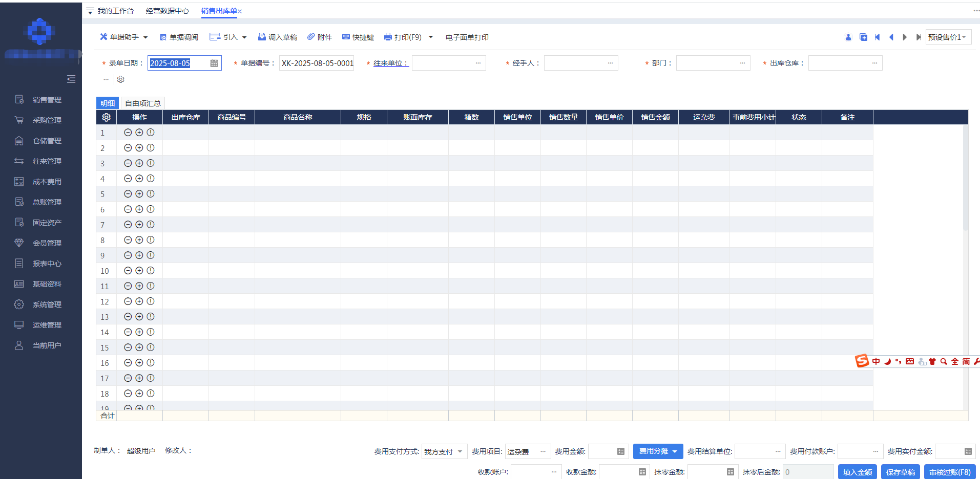980x479 pixels.
Task: Click the minus icon in row 1
Action: pyautogui.click(x=128, y=133)
